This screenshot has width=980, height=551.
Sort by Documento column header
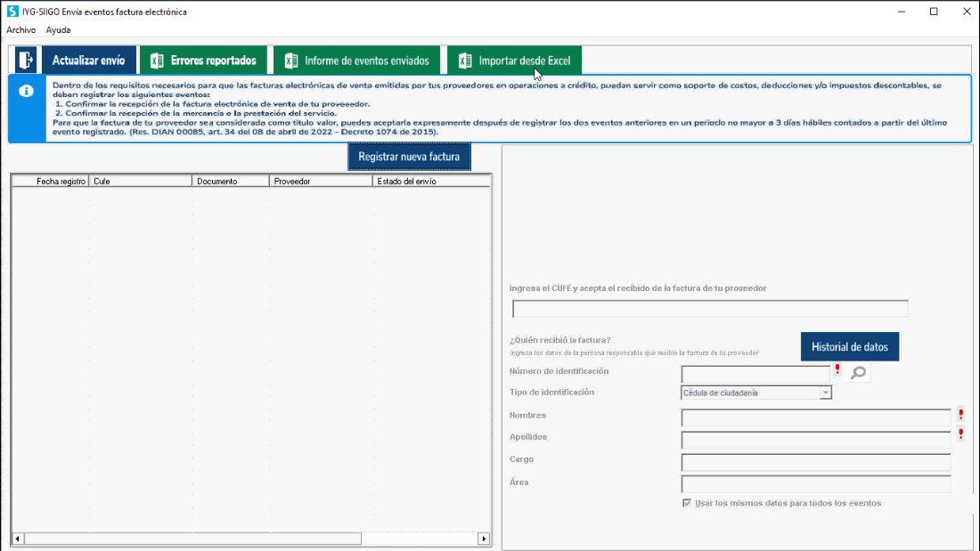[231, 182]
